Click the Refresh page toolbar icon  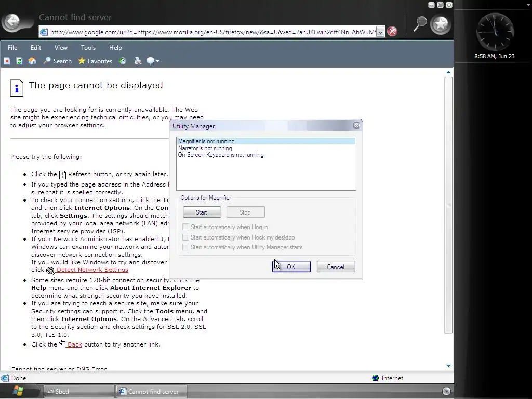[19, 61]
